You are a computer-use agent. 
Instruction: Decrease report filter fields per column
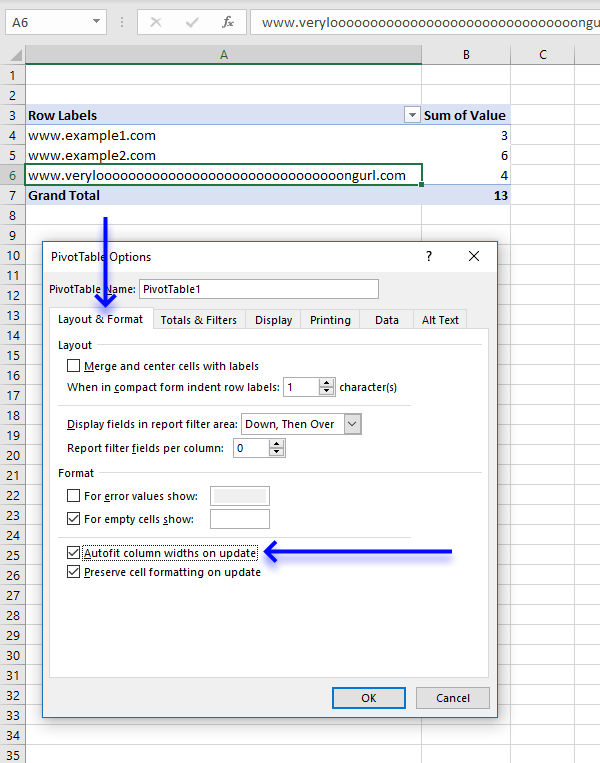pos(276,452)
